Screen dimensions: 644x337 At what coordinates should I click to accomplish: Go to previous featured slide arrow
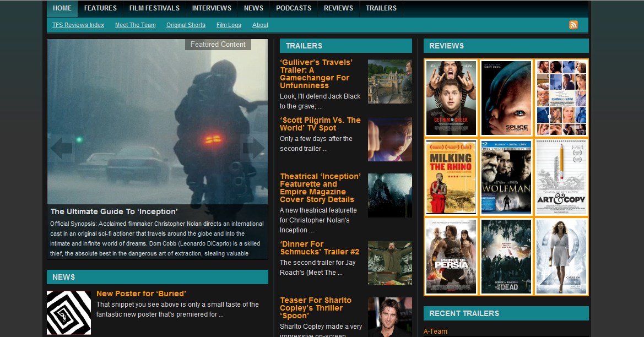coord(61,148)
